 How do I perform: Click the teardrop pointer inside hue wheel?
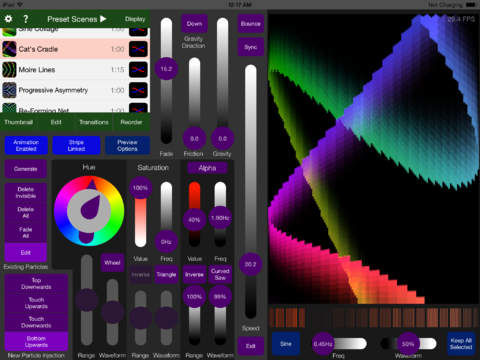pos(90,207)
